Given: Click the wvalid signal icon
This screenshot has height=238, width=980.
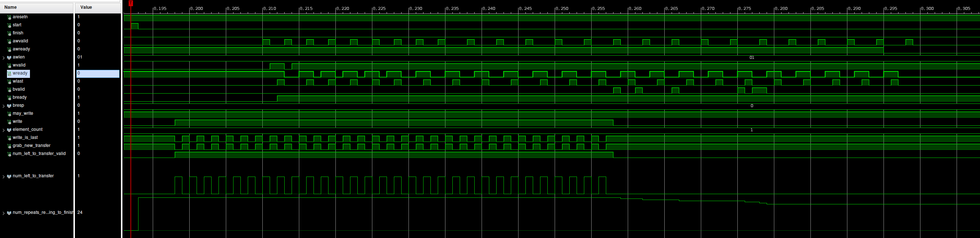Looking at the screenshot, I should [x=9, y=65].
